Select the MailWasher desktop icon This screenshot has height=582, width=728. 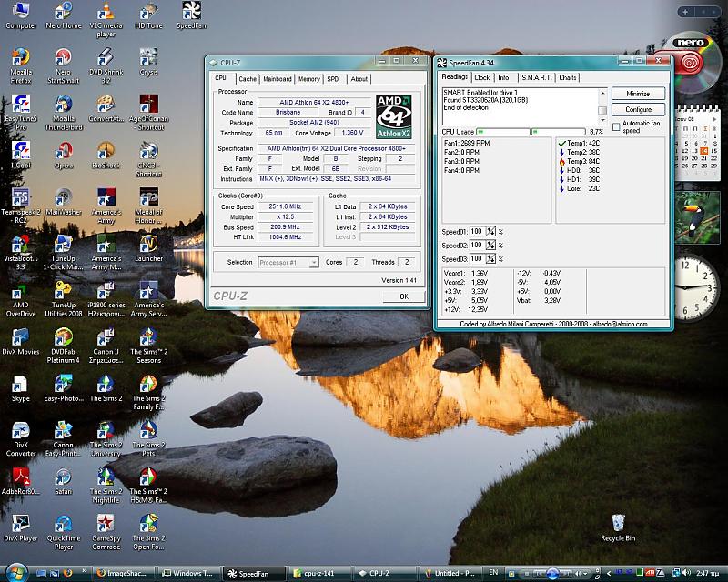tap(64, 202)
